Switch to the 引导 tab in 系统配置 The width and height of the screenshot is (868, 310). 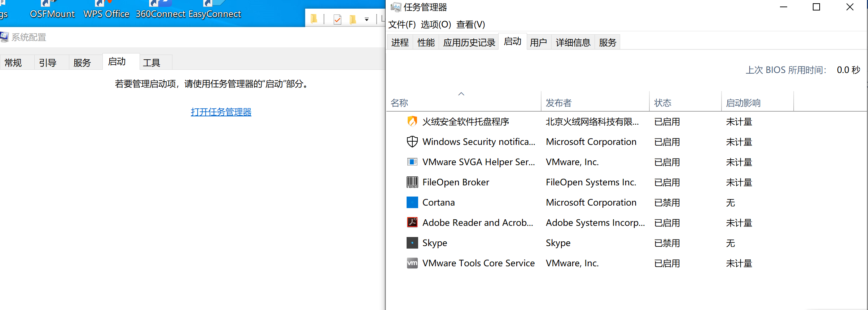click(48, 63)
